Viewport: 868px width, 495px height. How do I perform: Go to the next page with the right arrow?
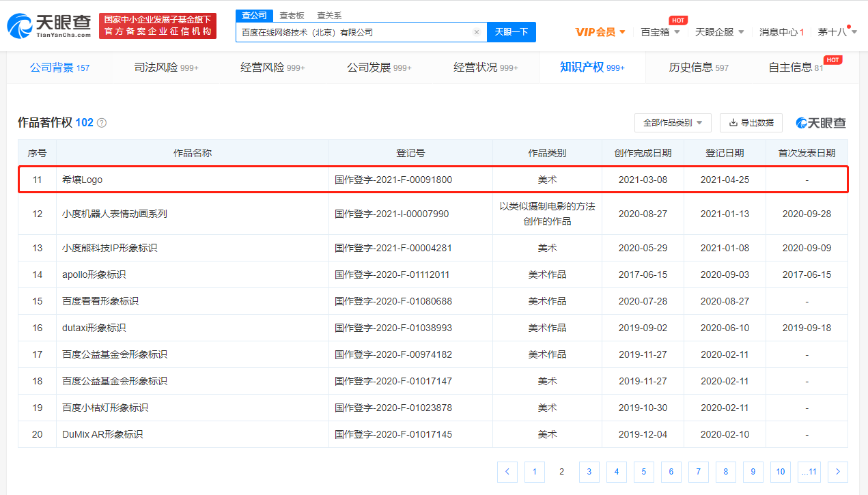point(838,472)
